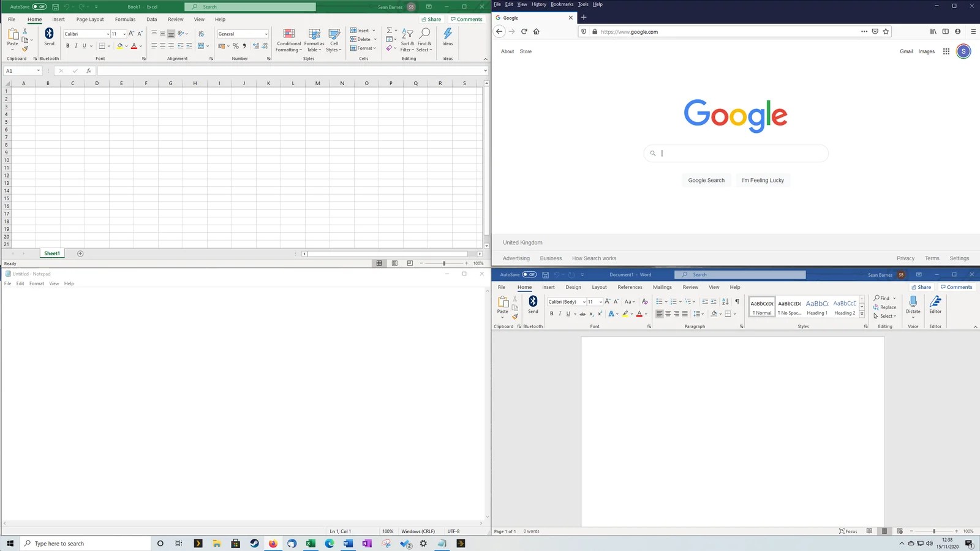Open the Mailings tab in Word

(x=662, y=287)
